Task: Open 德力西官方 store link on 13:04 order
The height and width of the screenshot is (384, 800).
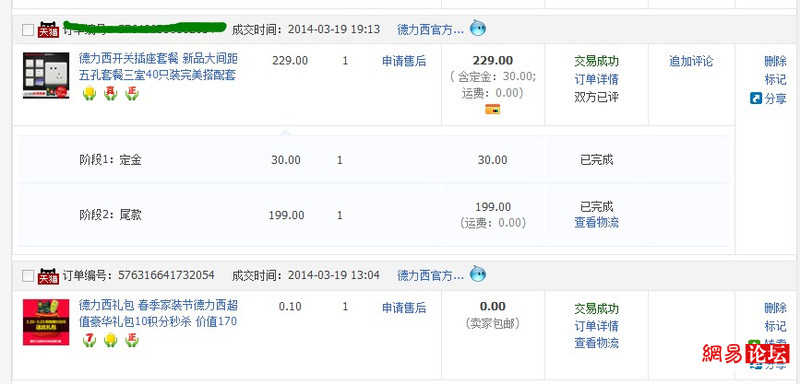Action: point(431,276)
